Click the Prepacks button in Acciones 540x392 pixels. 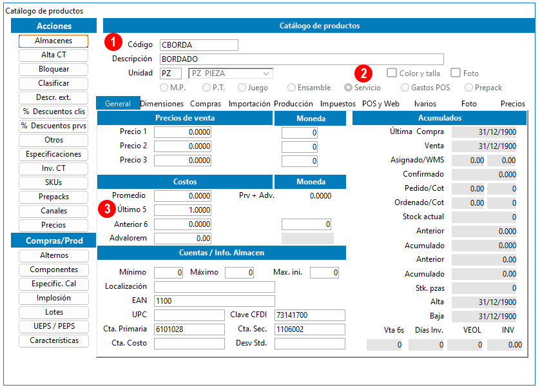[53, 197]
